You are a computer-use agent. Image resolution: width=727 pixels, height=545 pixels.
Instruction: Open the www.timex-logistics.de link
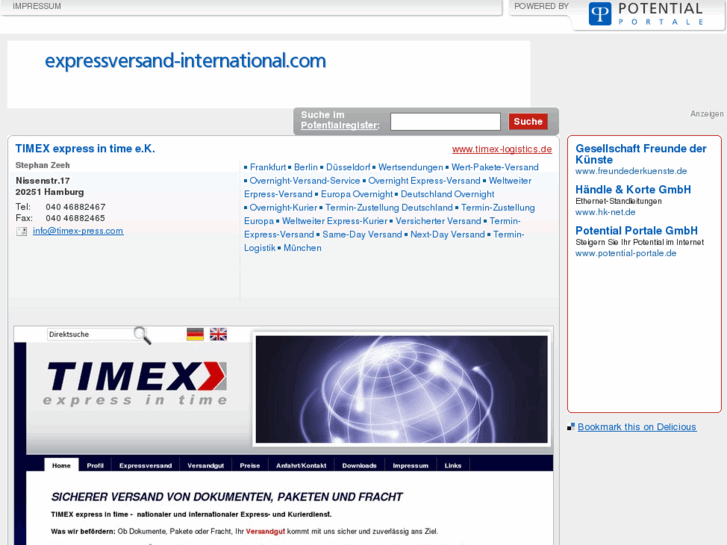pos(502,149)
